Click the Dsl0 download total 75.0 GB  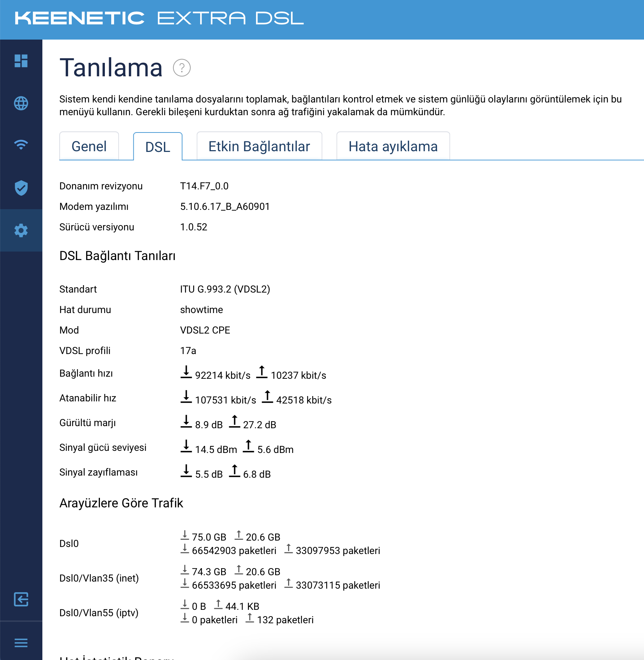click(x=209, y=537)
